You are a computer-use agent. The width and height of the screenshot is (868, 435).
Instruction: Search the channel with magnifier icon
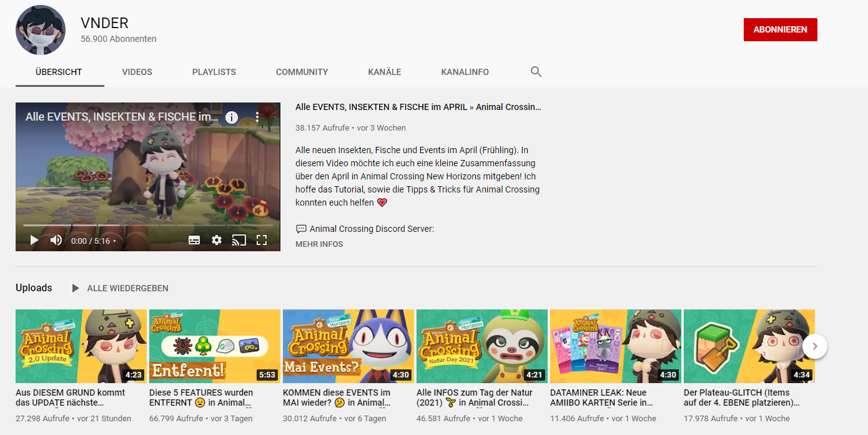536,72
